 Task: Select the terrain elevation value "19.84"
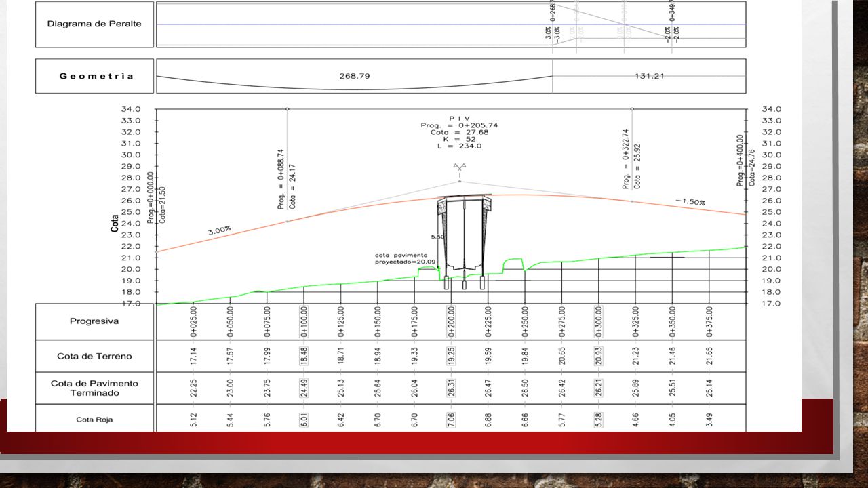coord(525,356)
